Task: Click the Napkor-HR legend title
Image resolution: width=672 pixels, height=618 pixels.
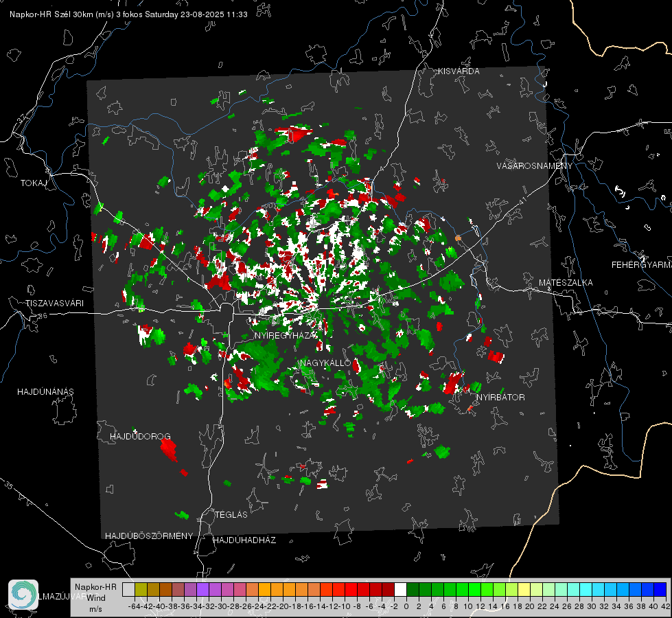Action: coord(95,587)
